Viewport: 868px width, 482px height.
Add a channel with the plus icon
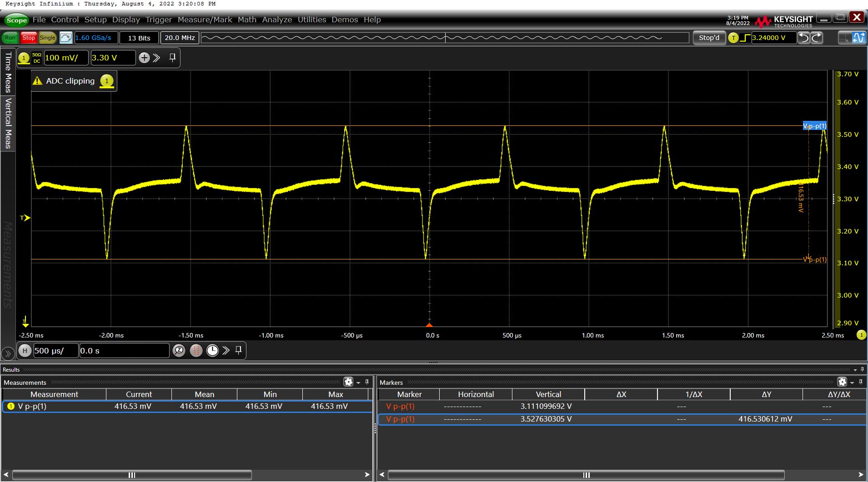click(x=144, y=58)
